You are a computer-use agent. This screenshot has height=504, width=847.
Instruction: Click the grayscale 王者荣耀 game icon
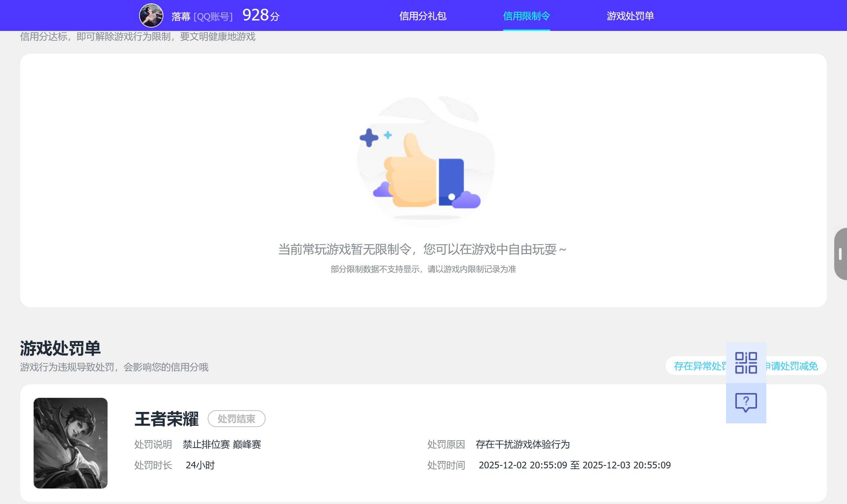tap(71, 442)
